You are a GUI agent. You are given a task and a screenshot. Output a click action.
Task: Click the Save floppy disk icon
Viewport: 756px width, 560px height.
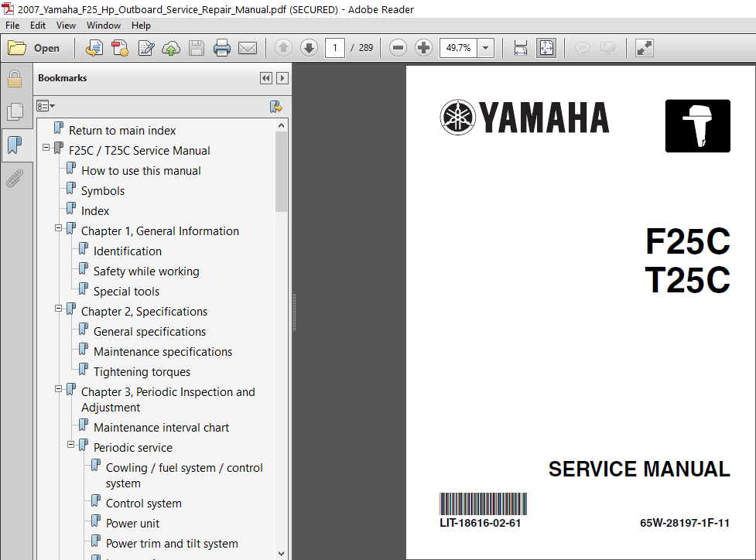coord(197,48)
